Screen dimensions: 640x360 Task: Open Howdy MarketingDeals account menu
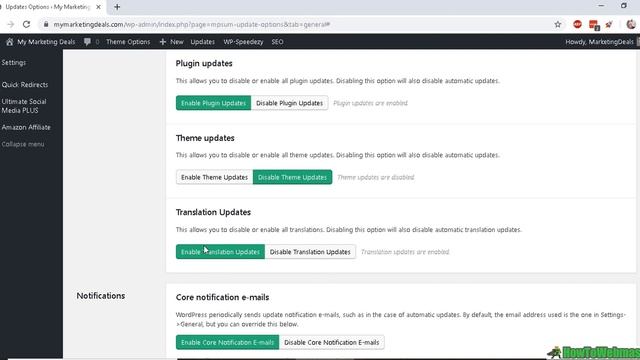click(x=599, y=42)
